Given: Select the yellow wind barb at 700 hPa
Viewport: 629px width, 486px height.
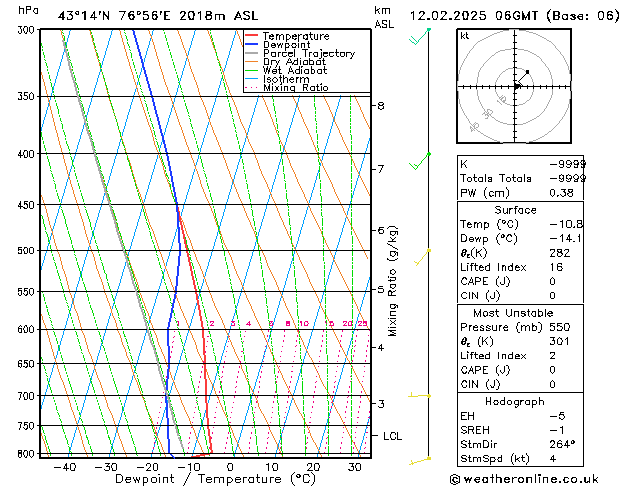Looking at the screenshot, I should [x=420, y=396].
